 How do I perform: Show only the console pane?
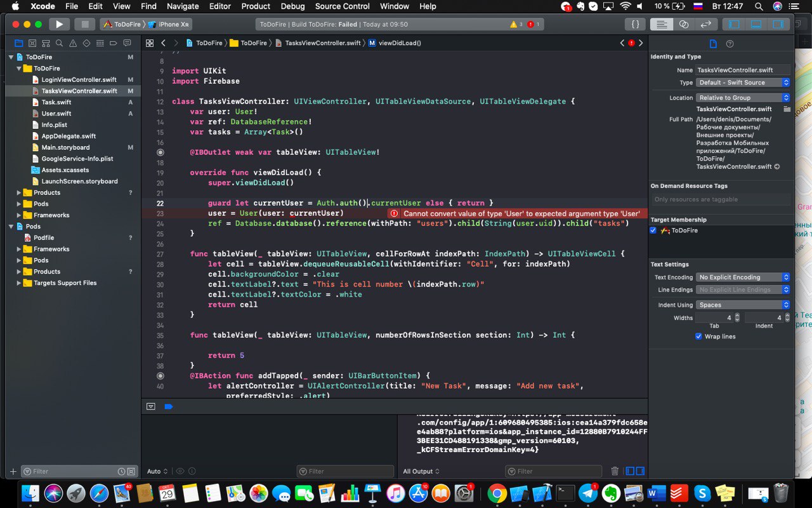(x=640, y=471)
